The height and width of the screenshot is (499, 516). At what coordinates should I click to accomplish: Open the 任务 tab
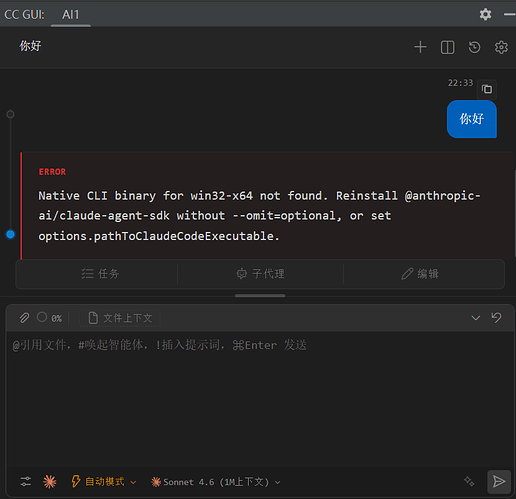100,274
